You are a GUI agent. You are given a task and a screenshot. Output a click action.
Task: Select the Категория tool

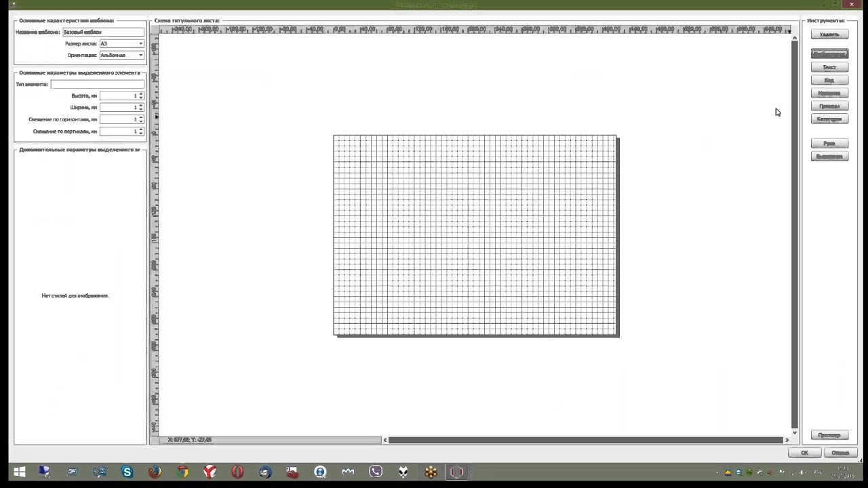(829, 119)
